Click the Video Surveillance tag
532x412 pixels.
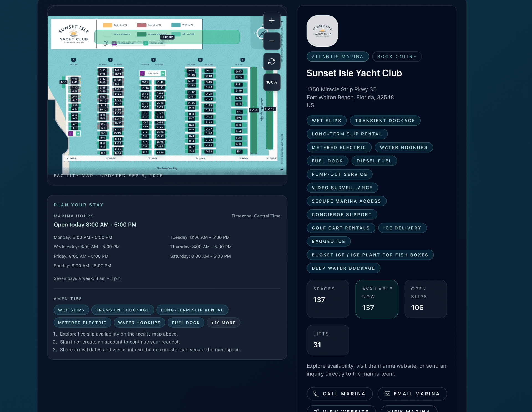click(342, 188)
